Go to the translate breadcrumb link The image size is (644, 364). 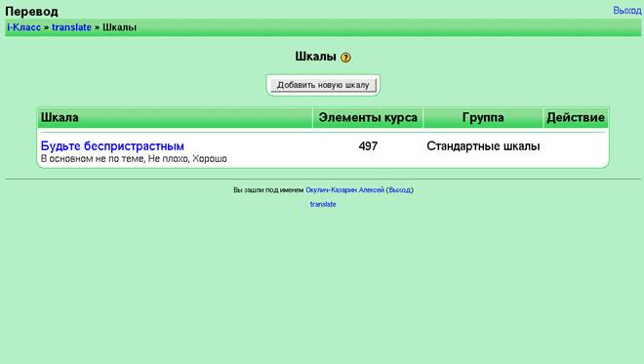pos(71,27)
